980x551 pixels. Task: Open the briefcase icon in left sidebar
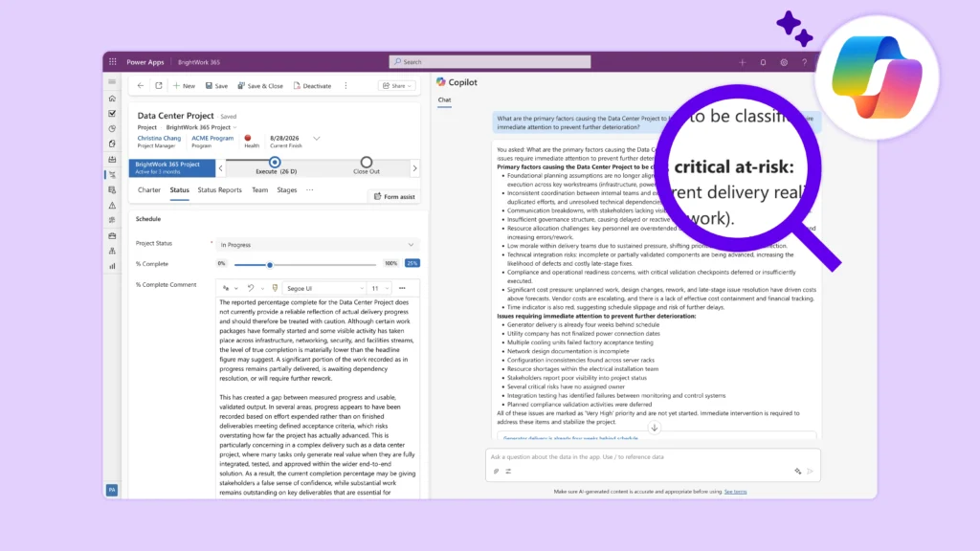click(113, 235)
